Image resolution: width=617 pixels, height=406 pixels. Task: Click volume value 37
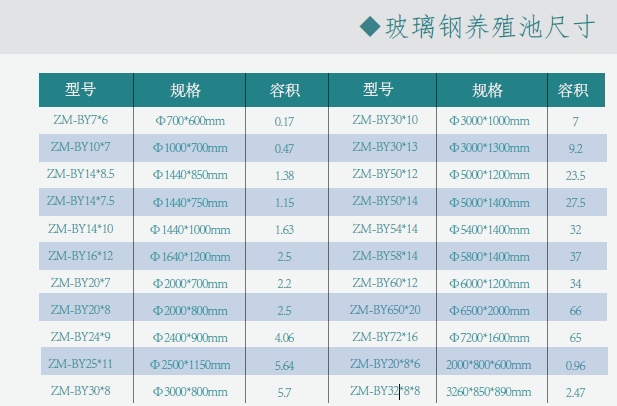pyautogui.click(x=575, y=257)
